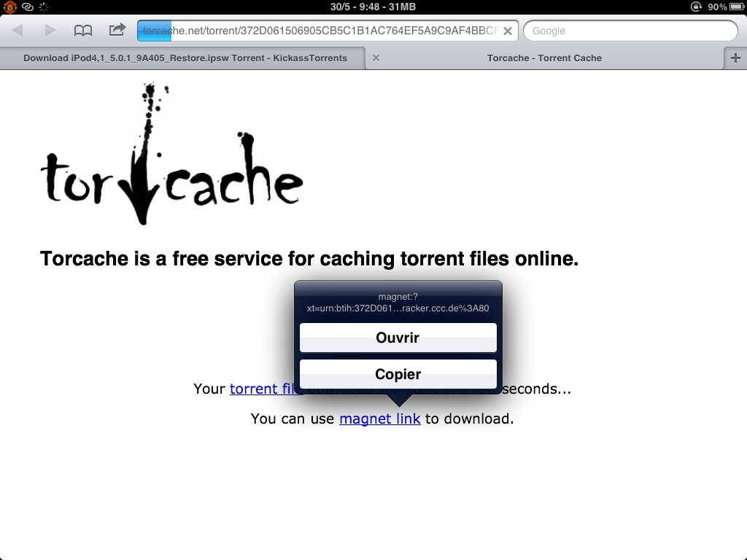The width and height of the screenshot is (747, 560).
Task: Open the magnet link hyperlink
Action: pos(379,419)
